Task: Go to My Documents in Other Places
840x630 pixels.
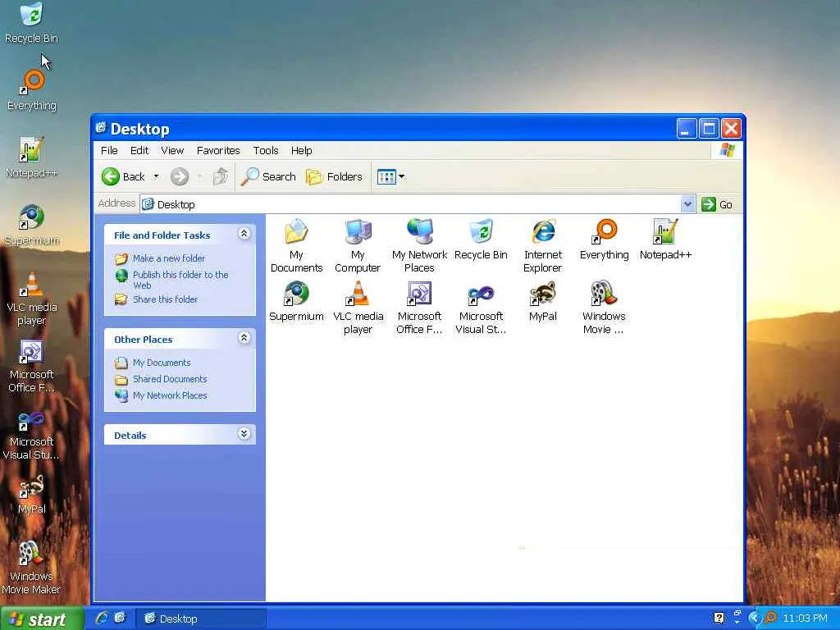Action: click(162, 363)
